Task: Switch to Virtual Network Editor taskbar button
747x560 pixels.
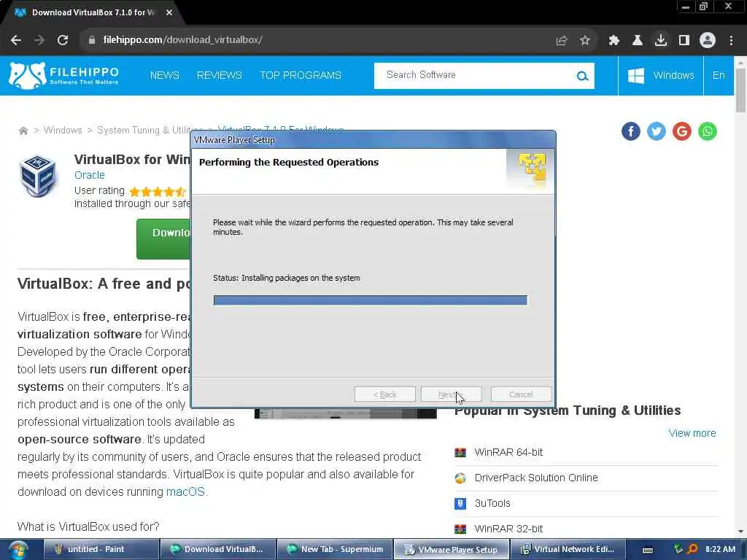Action: point(568,550)
